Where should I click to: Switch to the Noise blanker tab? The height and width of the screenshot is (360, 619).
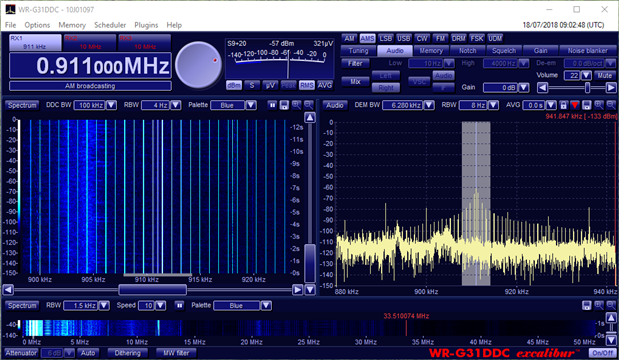pyautogui.click(x=587, y=51)
